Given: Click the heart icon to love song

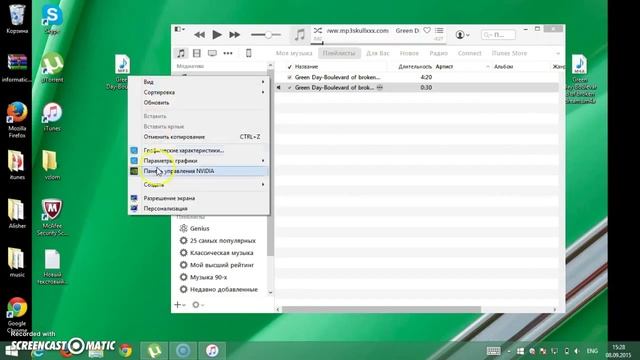Looking at the screenshot, I should 427,31.
